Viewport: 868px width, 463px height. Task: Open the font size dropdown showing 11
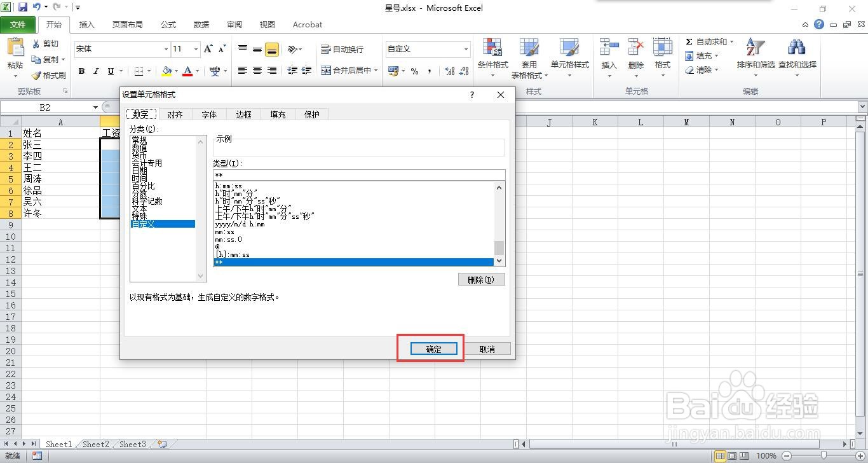196,49
